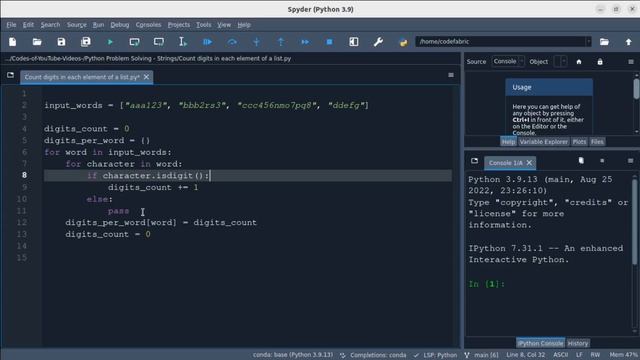
Task: Open the IPython console options menu
Action: click(x=630, y=161)
